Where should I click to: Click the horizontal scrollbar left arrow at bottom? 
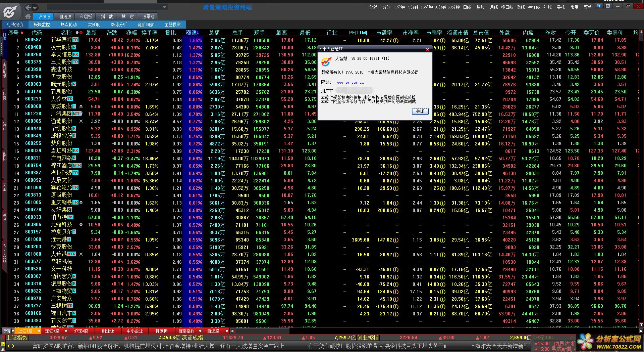232,331
